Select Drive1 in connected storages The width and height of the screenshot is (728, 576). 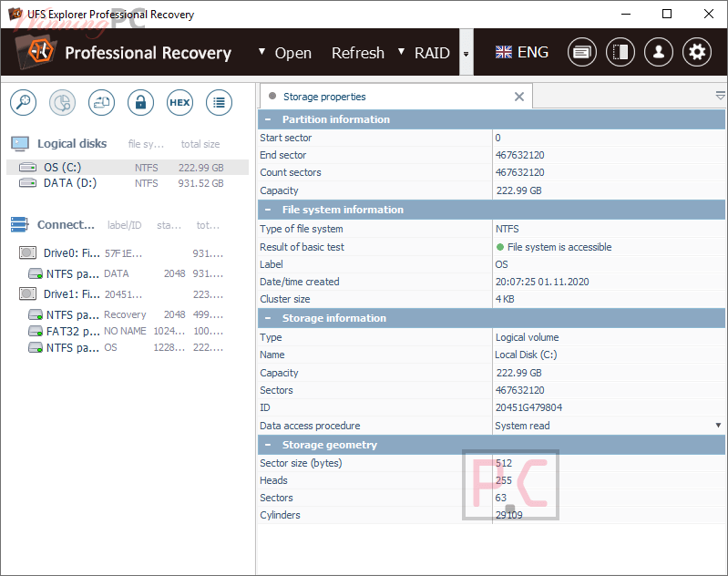[x=128, y=294]
